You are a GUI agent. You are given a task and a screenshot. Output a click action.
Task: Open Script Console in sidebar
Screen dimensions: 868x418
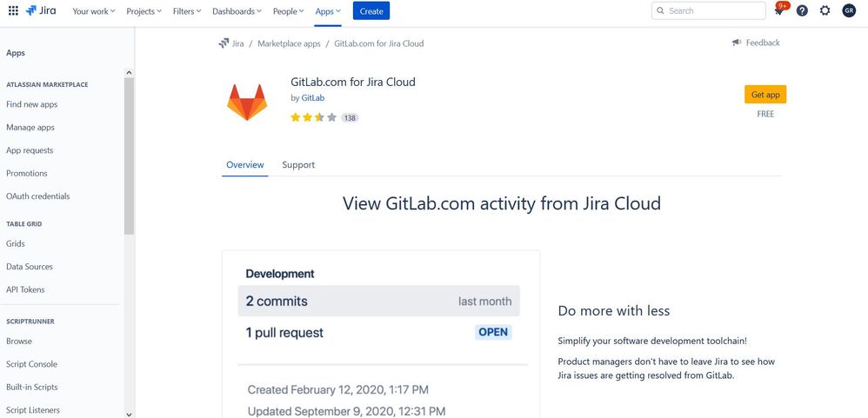pos(31,364)
